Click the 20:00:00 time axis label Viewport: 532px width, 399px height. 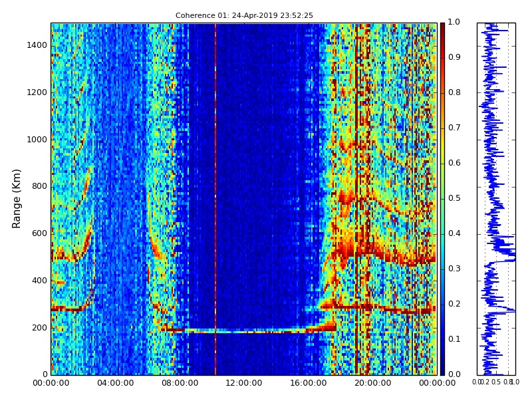tap(372, 384)
